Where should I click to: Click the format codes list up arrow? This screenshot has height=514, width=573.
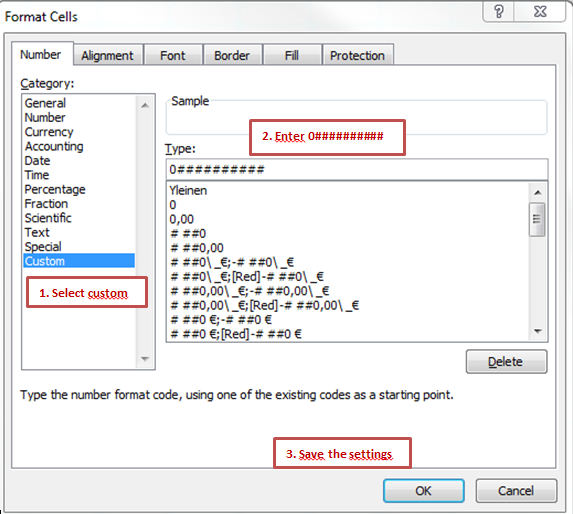(x=538, y=192)
